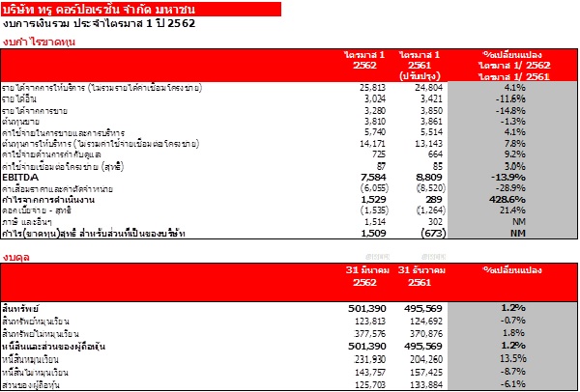
Task: Select the current assets value 124,692
Action: (426, 322)
